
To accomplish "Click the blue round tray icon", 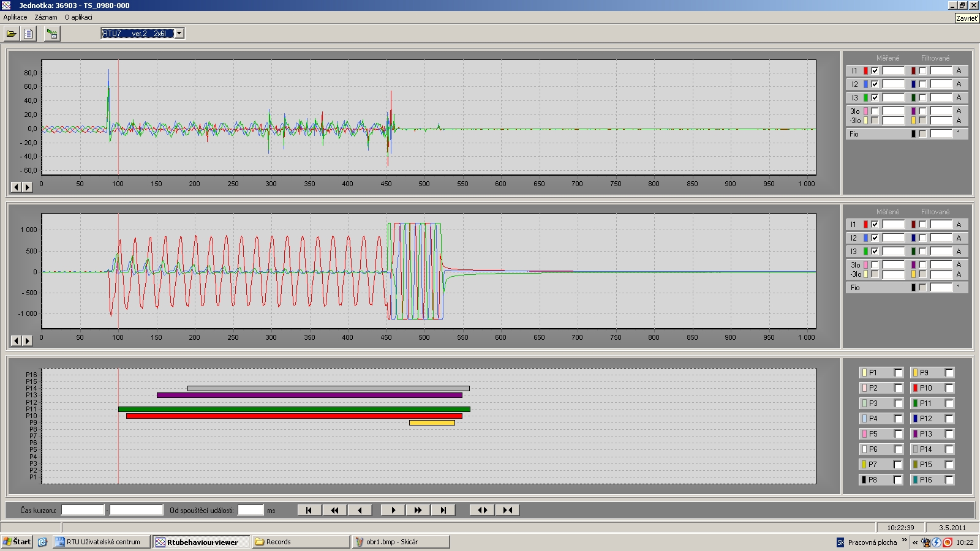I will pyautogui.click(x=937, y=542).
